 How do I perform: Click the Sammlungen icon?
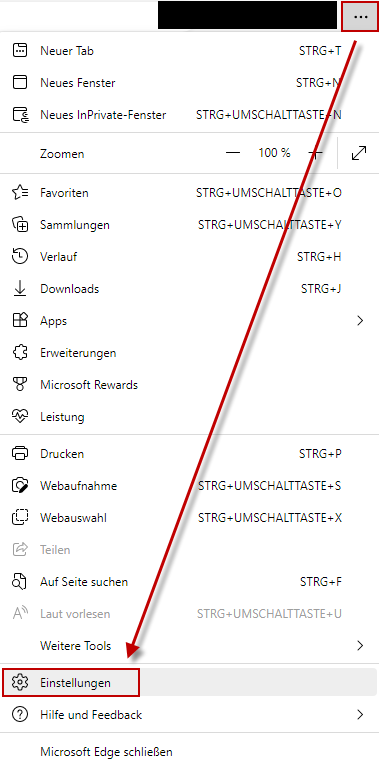(x=20, y=225)
